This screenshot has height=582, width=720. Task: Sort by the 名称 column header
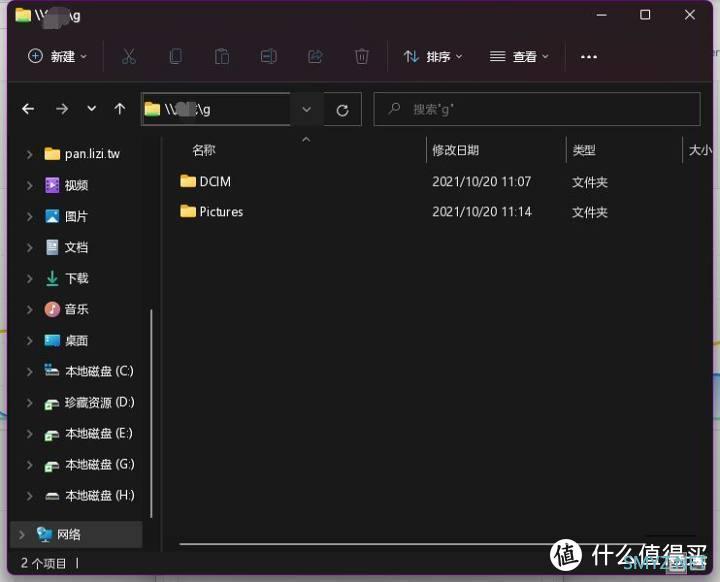pyautogui.click(x=204, y=150)
